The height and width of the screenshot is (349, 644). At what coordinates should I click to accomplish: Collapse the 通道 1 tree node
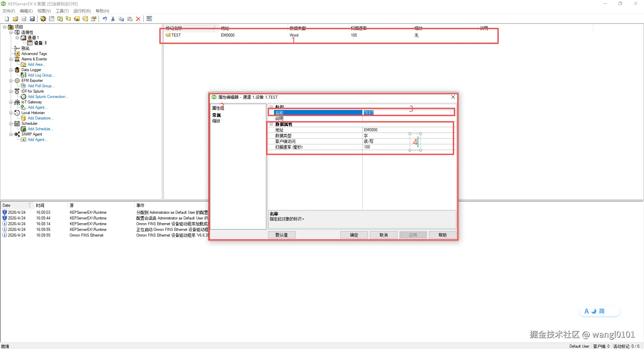pyautogui.click(x=17, y=38)
